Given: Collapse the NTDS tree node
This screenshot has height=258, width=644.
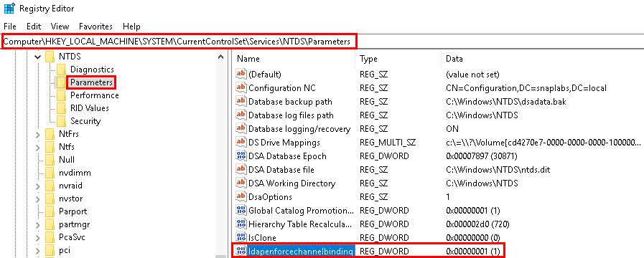Looking at the screenshot, I should tap(38, 57).
